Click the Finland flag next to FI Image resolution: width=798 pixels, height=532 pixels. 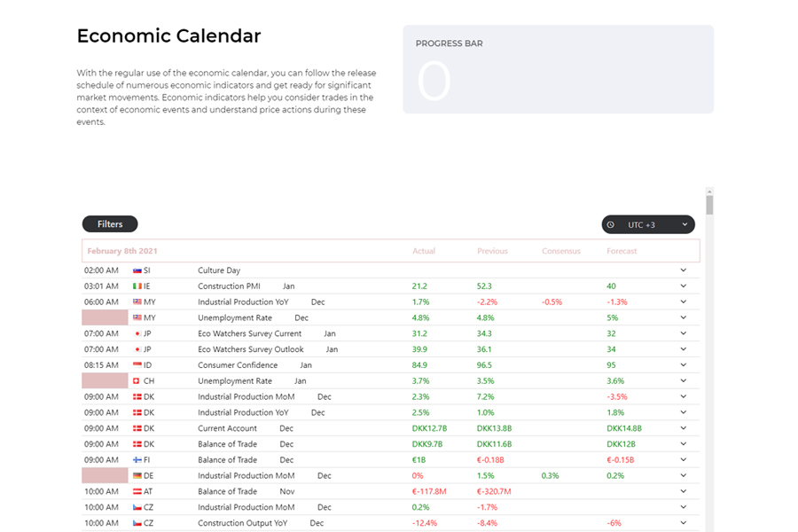click(x=137, y=460)
